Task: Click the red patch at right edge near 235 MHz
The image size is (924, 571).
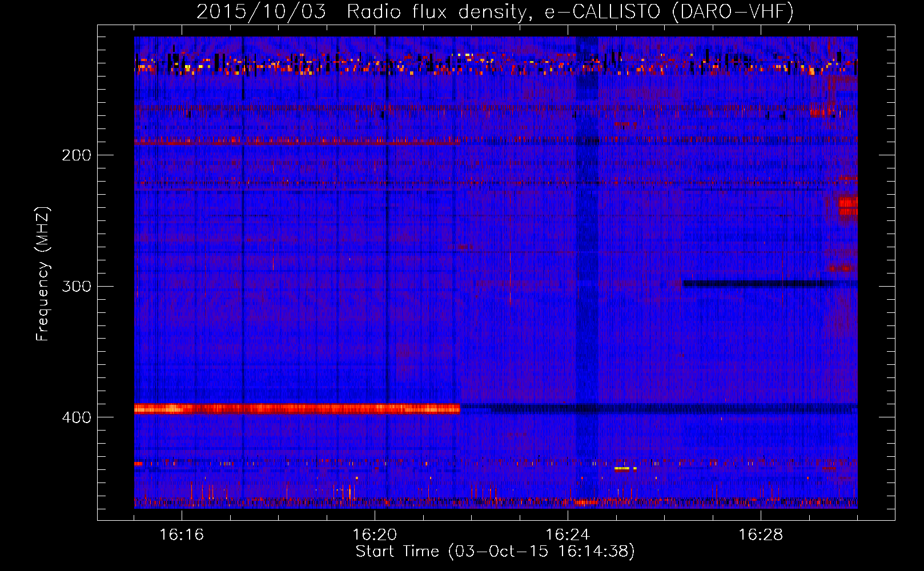Action: tap(848, 203)
